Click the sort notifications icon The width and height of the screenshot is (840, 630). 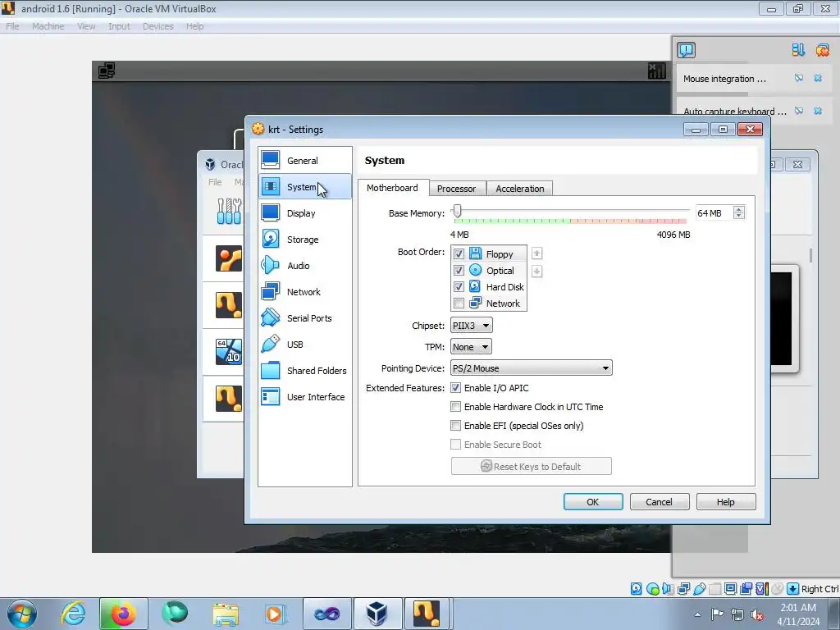pos(798,50)
